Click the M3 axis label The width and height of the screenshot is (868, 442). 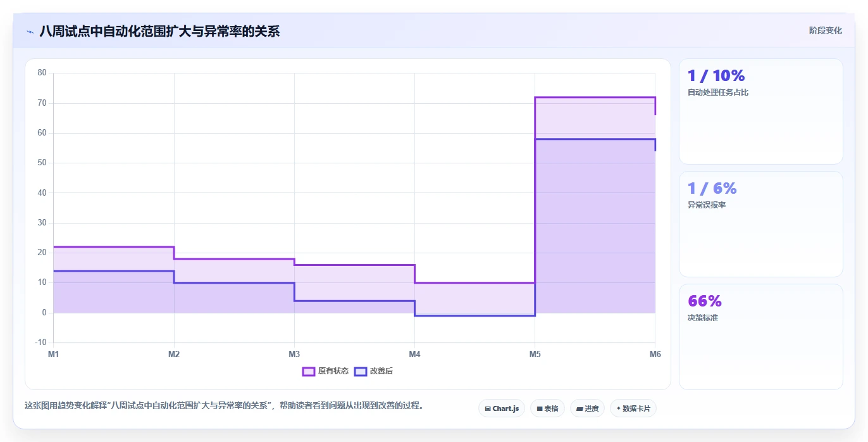point(294,354)
